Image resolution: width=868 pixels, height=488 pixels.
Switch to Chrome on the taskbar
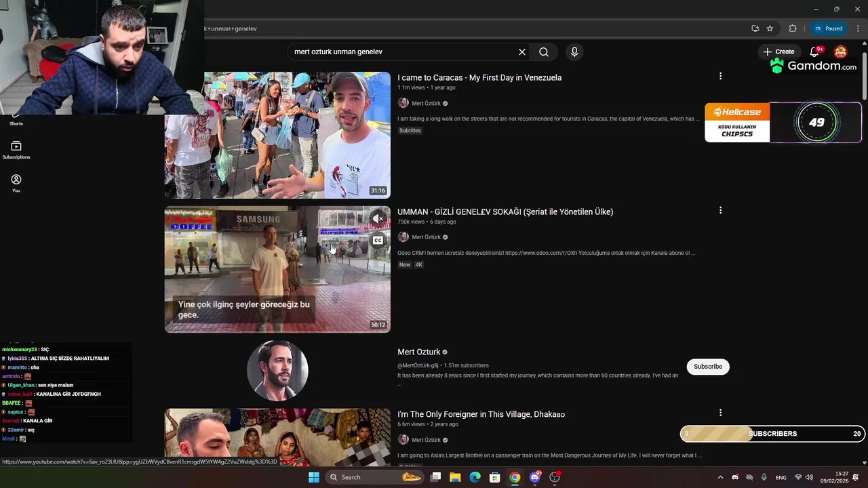pyautogui.click(x=515, y=477)
